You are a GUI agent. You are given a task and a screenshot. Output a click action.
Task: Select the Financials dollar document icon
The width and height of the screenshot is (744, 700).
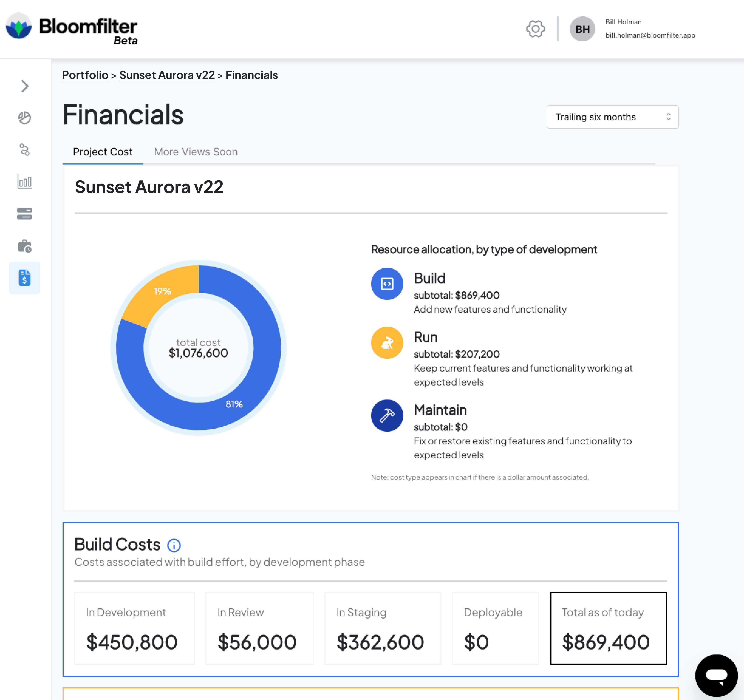25,278
